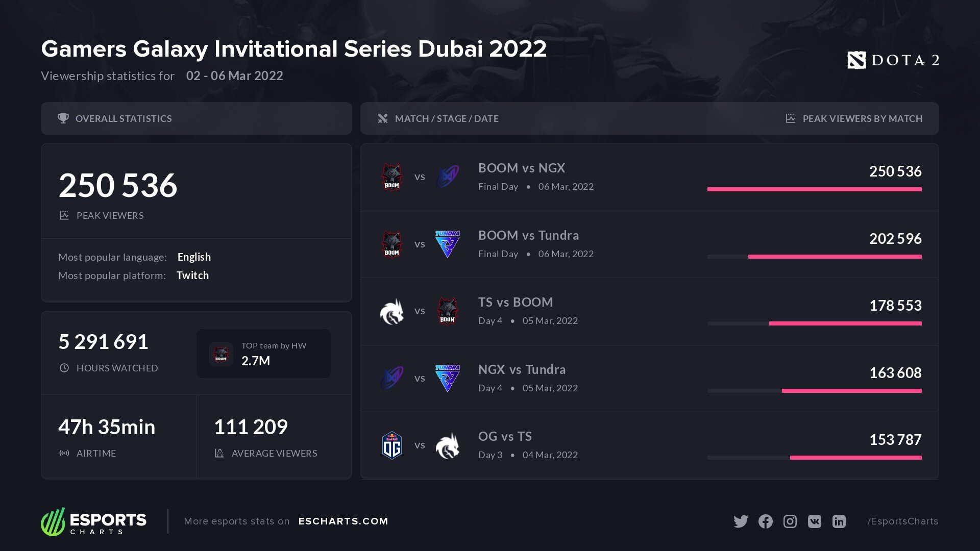Open the Facebook social icon
The image size is (980, 551).
[765, 521]
